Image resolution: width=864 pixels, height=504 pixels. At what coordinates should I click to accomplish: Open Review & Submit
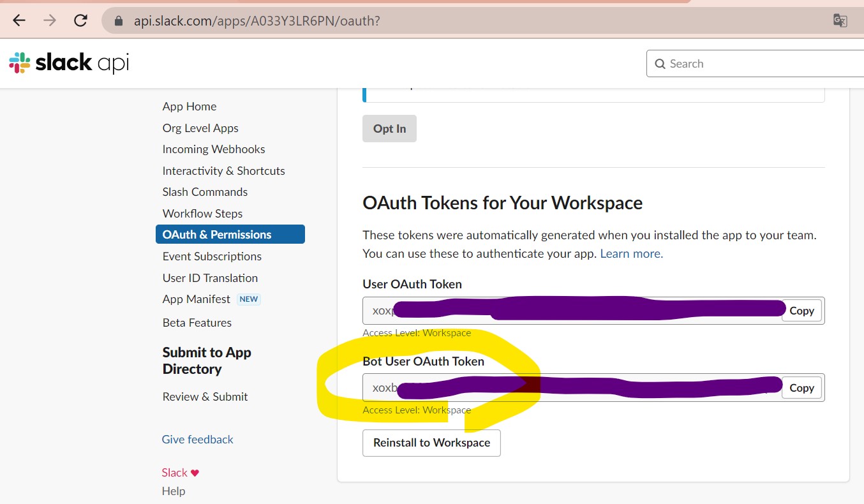[x=205, y=397]
